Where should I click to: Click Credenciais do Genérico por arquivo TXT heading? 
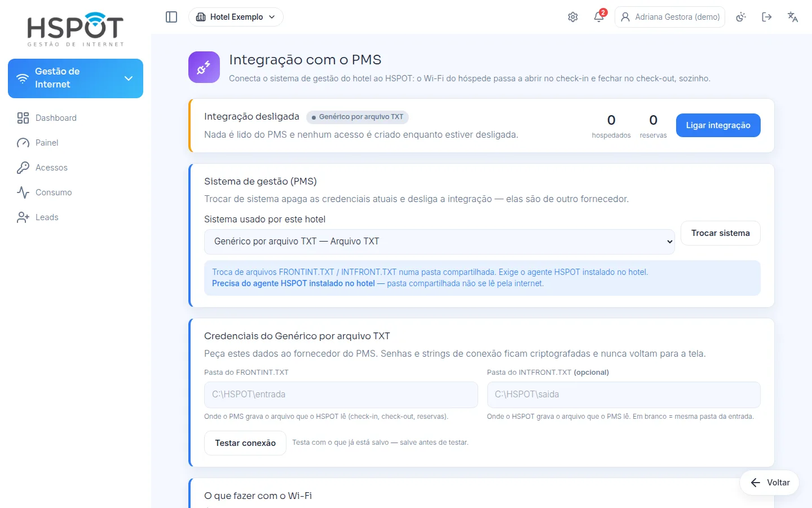(297, 336)
